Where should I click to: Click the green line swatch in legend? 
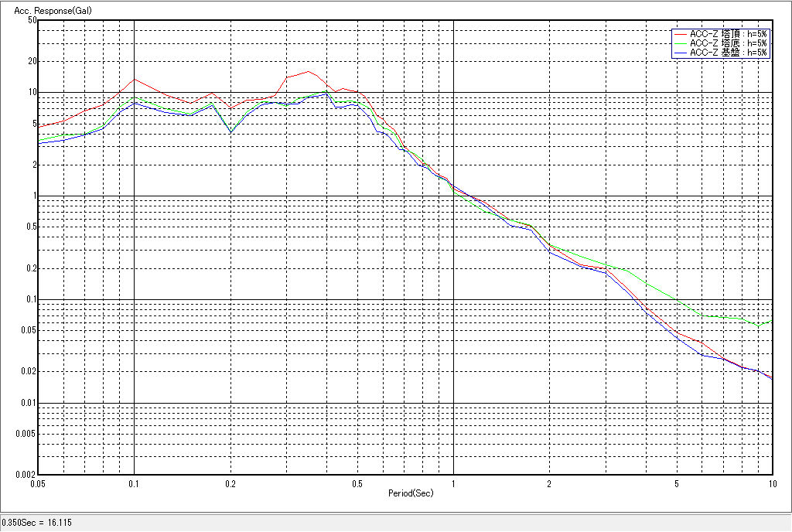coord(680,43)
